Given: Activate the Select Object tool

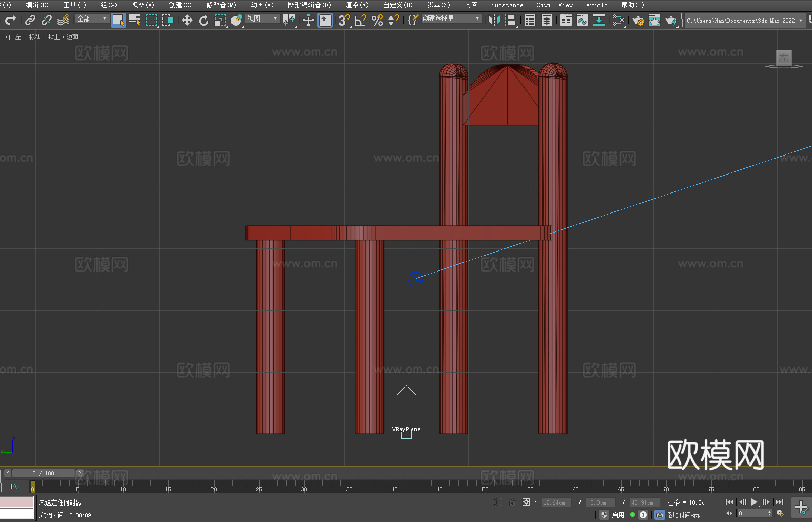Looking at the screenshot, I should [x=119, y=20].
